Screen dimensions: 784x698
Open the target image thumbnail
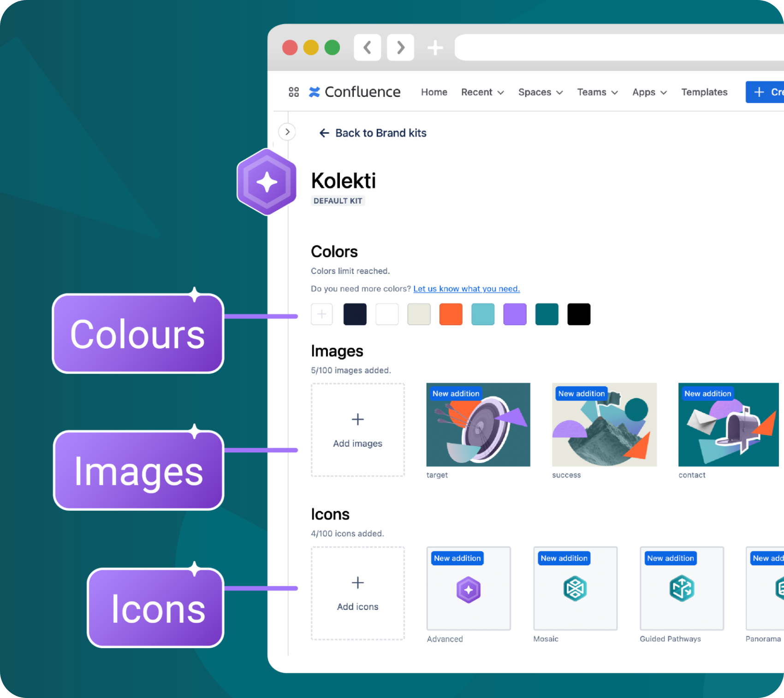pos(478,425)
